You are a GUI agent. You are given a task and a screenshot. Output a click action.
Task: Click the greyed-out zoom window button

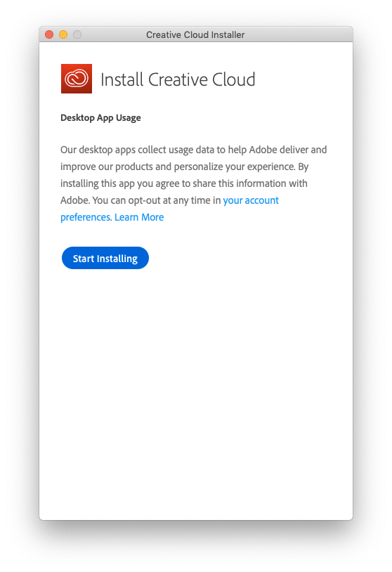(77, 34)
